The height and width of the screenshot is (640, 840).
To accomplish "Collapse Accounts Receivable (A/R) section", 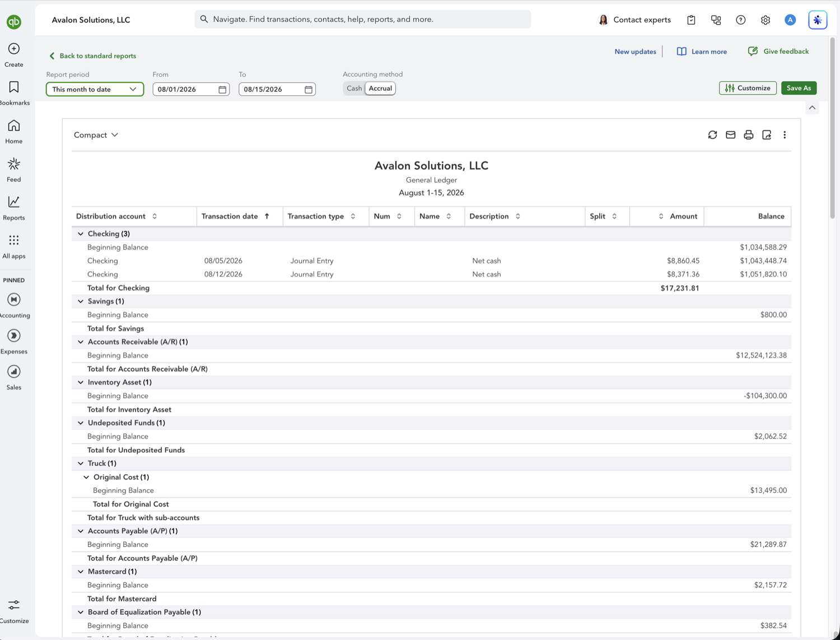I will coord(81,342).
